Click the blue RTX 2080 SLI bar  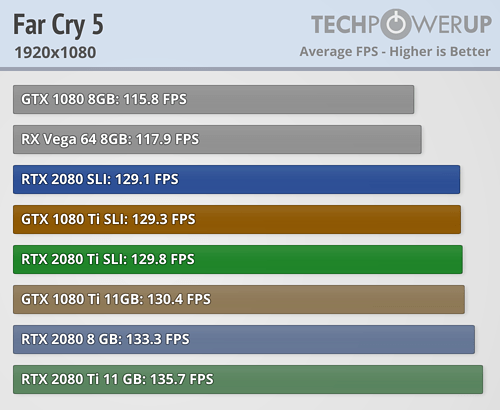[237, 179]
